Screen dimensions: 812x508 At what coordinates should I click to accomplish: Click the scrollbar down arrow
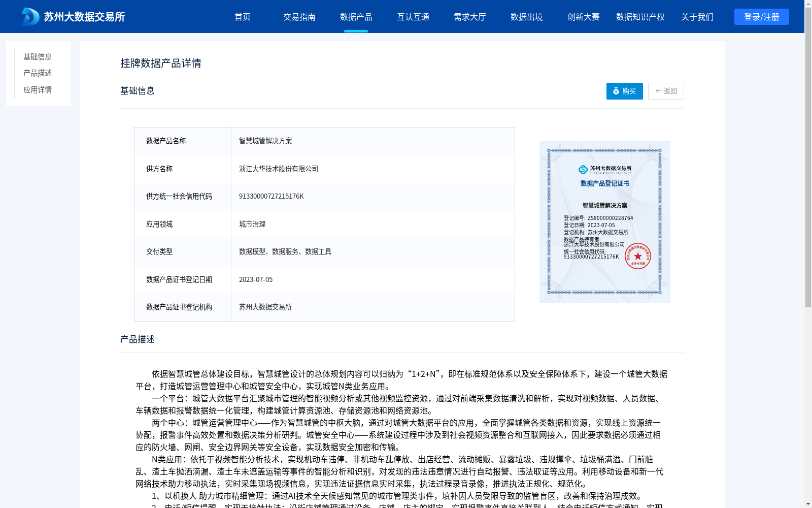click(808, 504)
